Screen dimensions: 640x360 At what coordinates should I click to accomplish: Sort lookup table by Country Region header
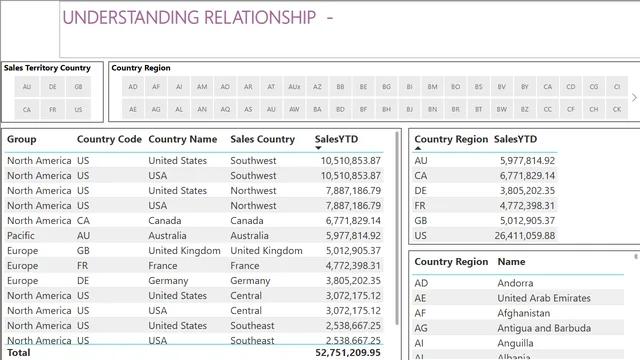[x=451, y=262]
